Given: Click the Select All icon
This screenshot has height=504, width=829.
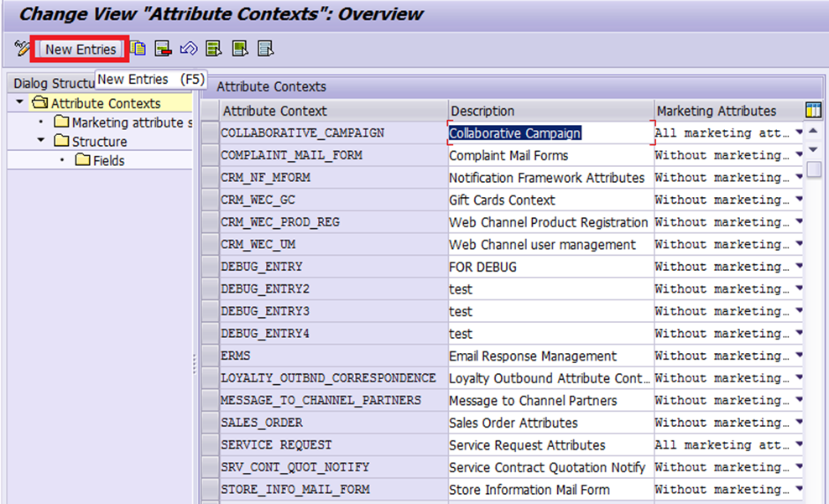Looking at the screenshot, I should click(x=214, y=49).
